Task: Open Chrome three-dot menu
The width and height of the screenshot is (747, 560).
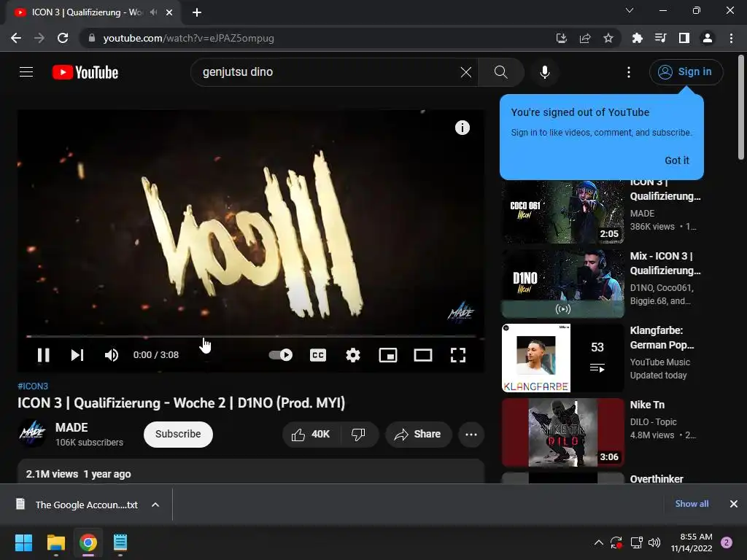Action: [x=731, y=38]
